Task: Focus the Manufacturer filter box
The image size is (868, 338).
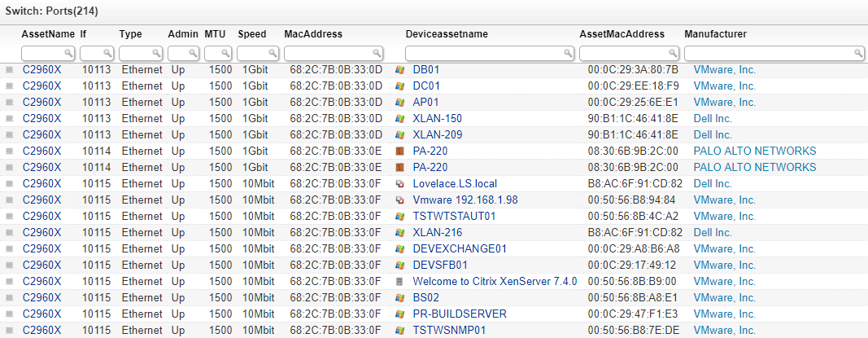Action: (774, 53)
